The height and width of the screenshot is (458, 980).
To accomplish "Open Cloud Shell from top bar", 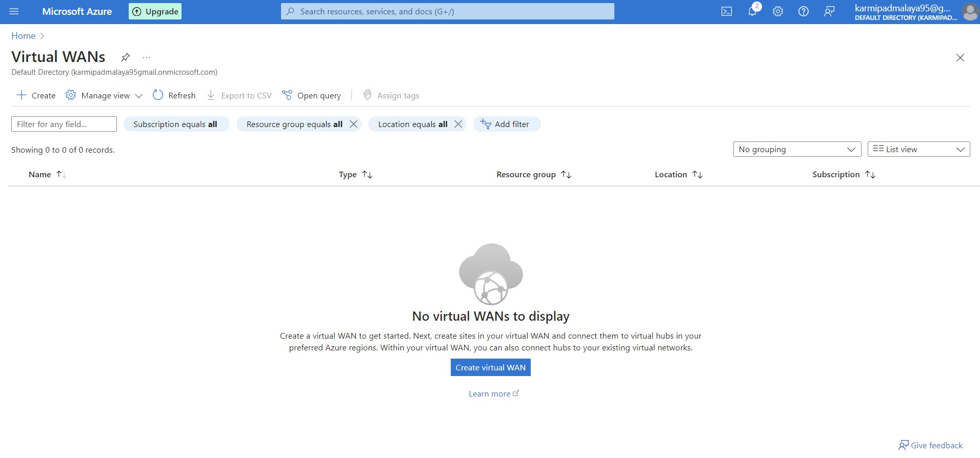I will pos(727,11).
